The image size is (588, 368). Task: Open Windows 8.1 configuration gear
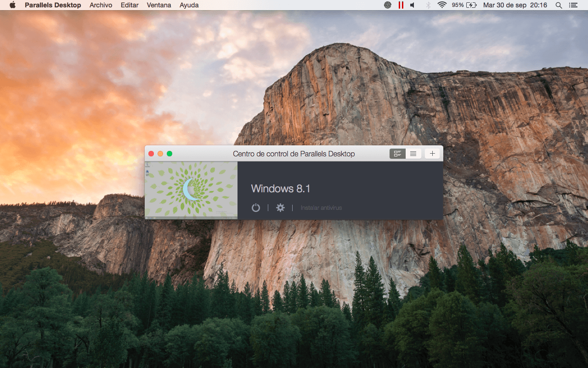(x=280, y=208)
